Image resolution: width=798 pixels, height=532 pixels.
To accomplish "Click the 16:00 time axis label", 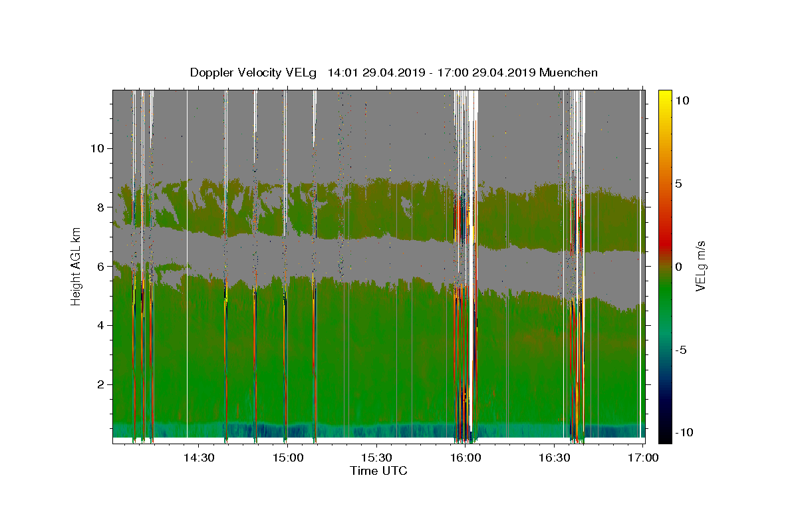I will (465, 458).
